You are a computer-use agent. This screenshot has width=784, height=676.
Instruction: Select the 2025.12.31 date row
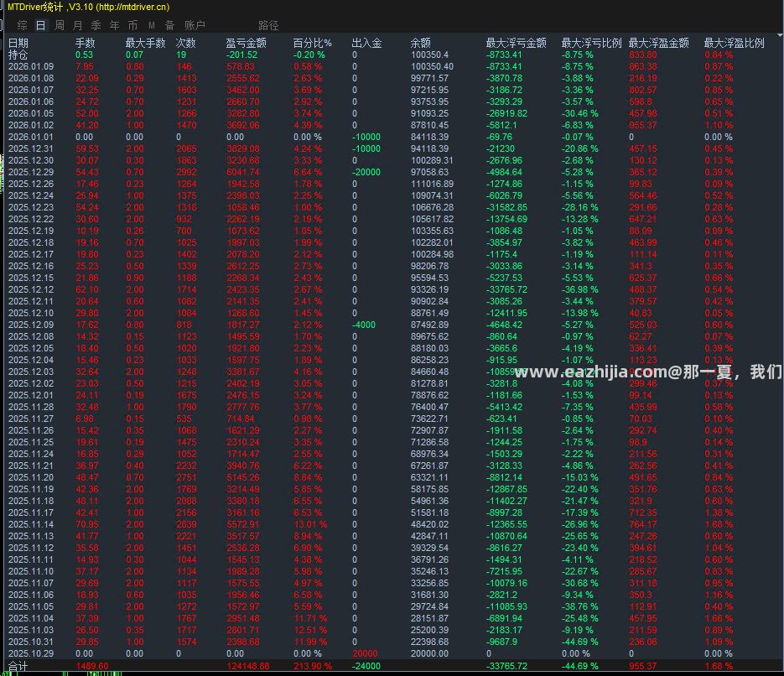pos(31,148)
